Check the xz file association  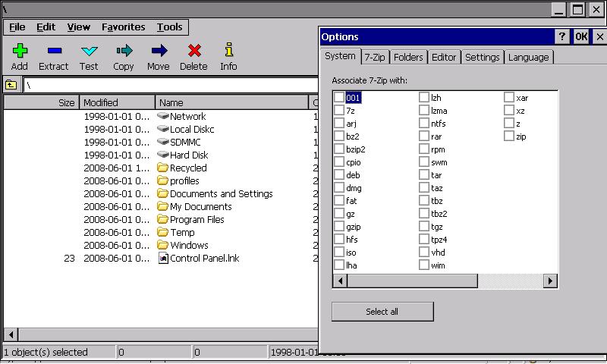click(x=509, y=110)
